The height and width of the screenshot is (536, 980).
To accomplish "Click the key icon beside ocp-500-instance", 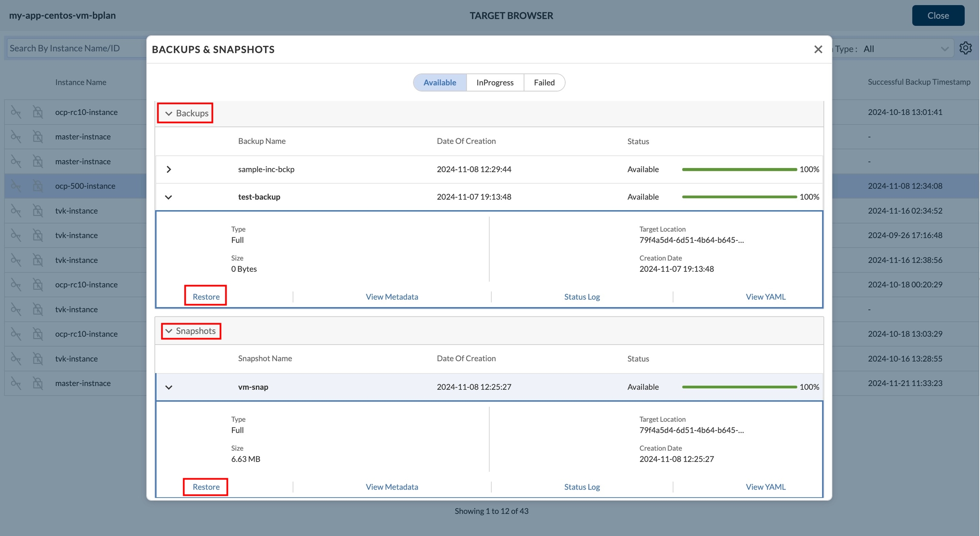I will click(x=16, y=186).
